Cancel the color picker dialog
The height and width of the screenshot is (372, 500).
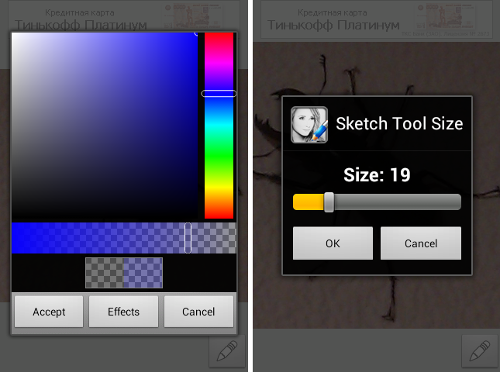198,312
